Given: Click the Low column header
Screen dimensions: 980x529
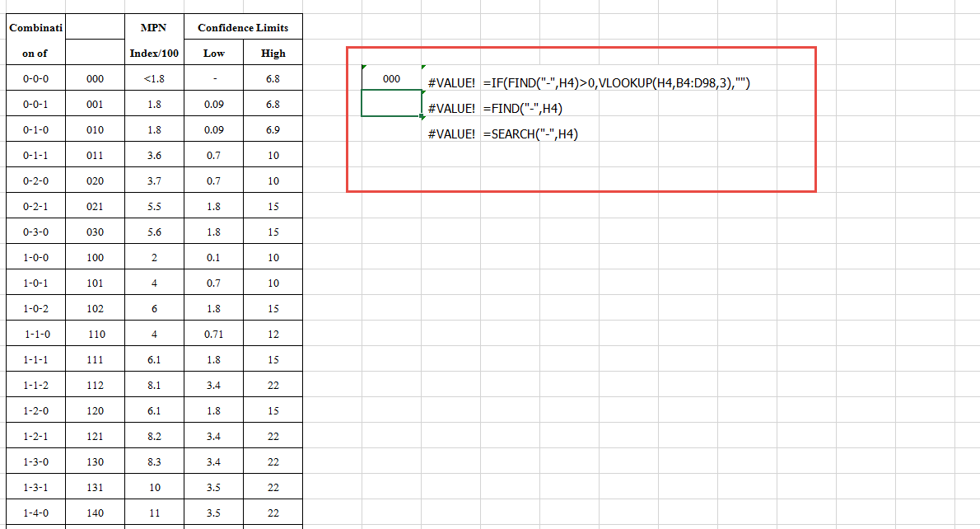Looking at the screenshot, I should 214,54.
